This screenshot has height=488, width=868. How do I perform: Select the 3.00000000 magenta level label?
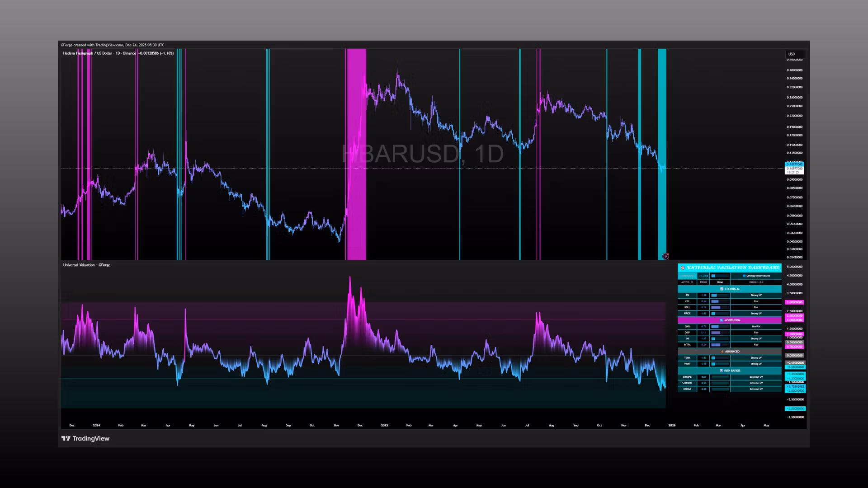pyautogui.click(x=795, y=302)
